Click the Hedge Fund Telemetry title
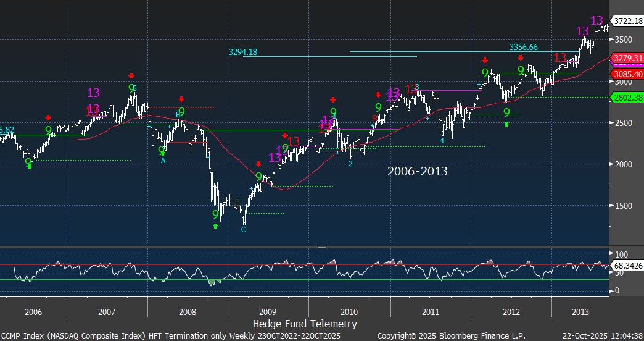The width and height of the screenshot is (644, 341). pyautogui.click(x=305, y=323)
